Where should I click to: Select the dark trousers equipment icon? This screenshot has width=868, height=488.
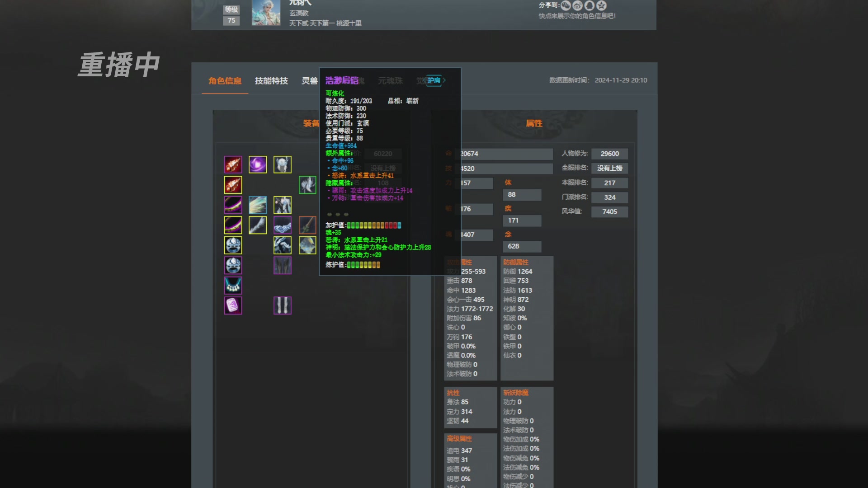point(283,265)
